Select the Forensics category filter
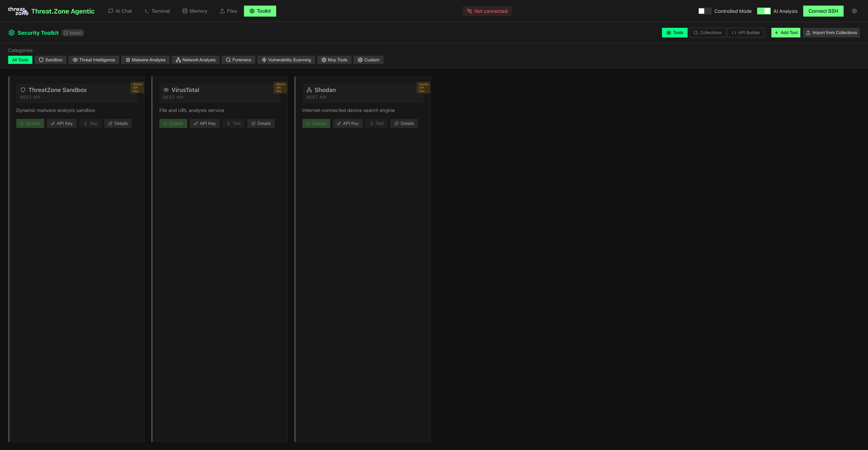The image size is (868, 450). 238,60
